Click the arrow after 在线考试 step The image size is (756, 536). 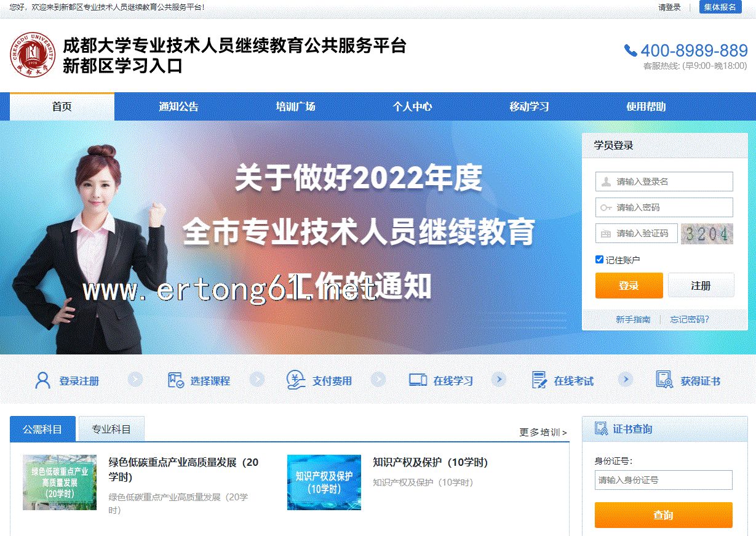pos(625,380)
